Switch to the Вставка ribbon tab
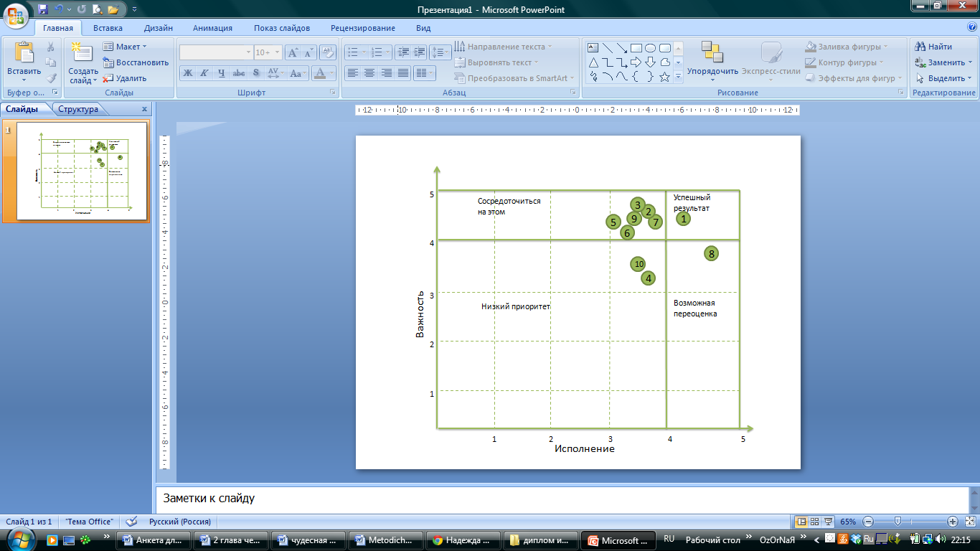The width and height of the screenshot is (980, 551). 108,28
